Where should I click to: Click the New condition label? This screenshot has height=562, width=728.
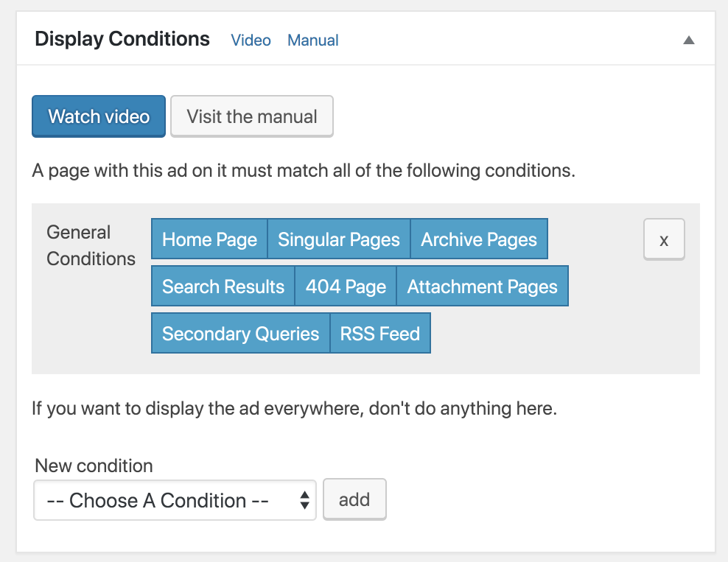pos(94,466)
